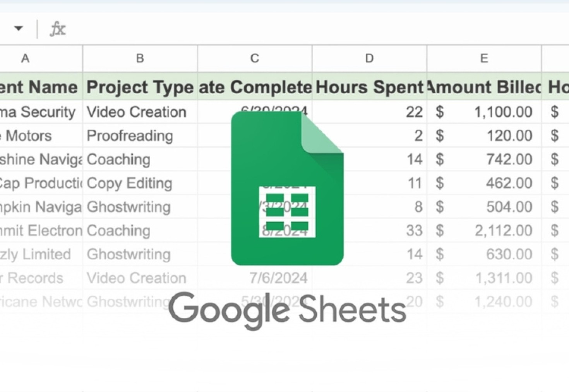Select amount billed 2,112.00

click(x=484, y=230)
